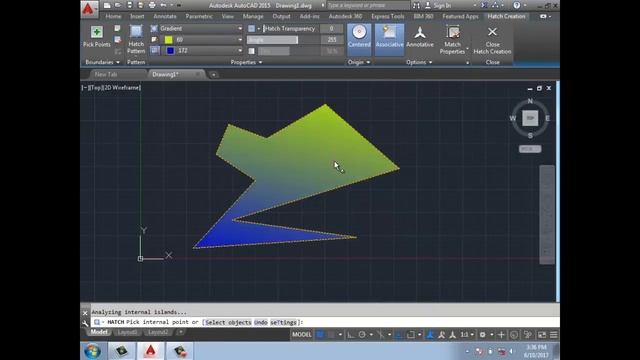Screen dimensions: 640x360
Task: Click the Undo command option
Action: click(261, 322)
